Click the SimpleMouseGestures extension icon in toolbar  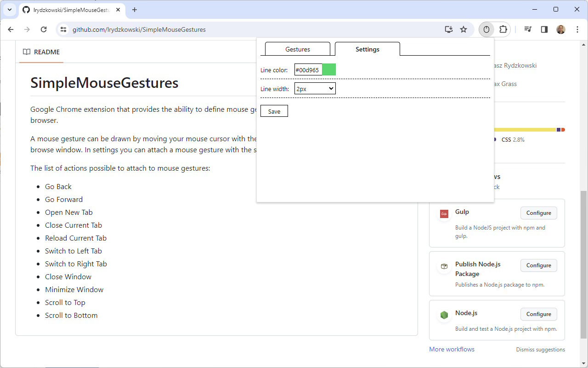[x=486, y=29]
